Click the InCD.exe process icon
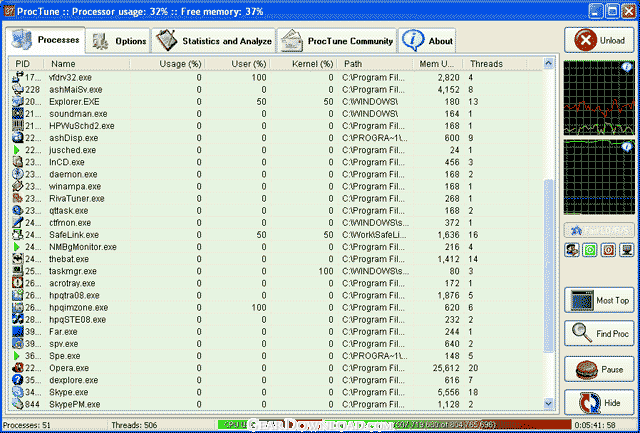Viewport: 640px width, 433px height. point(18,162)
